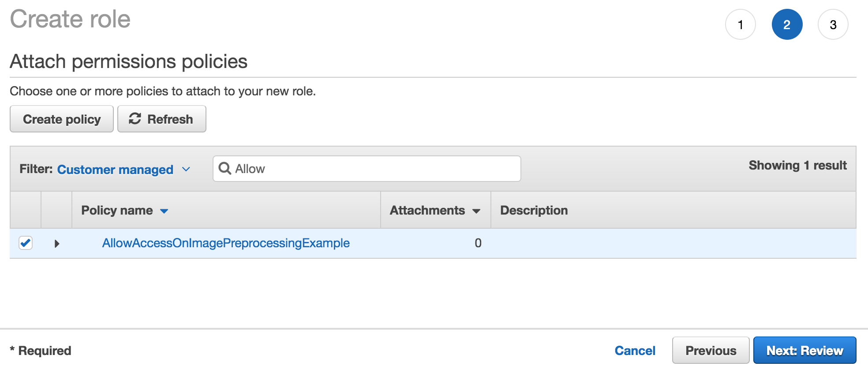Click the refresh arrows icon
The width and height of the screenshot is (868, 370).
(x=135, y=119)
